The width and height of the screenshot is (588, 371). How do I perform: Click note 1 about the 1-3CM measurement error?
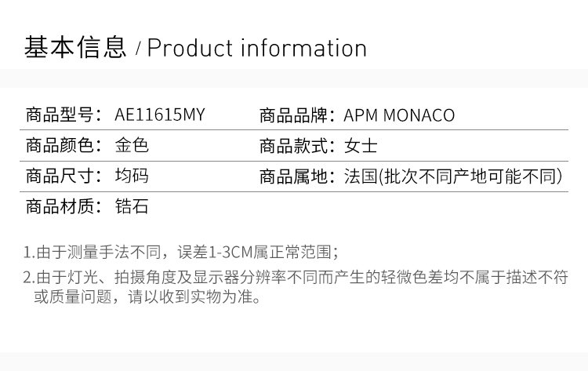click(x=180, y=253)
